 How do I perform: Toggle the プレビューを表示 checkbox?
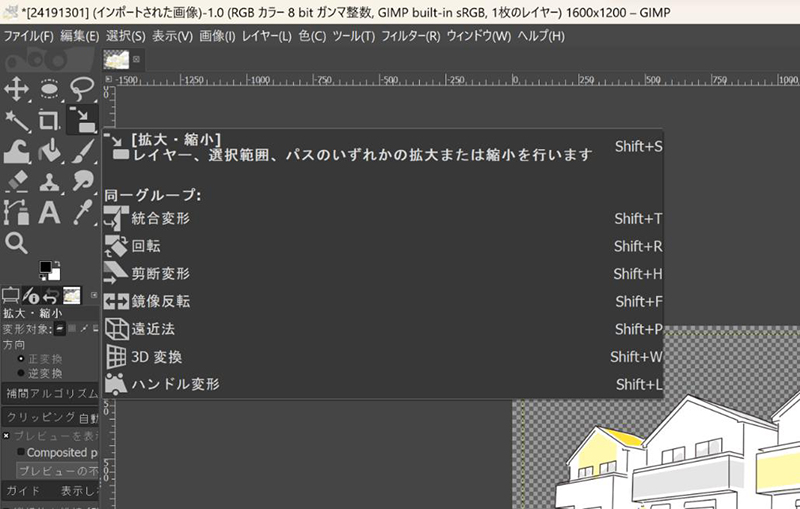(x=6, y=436)
